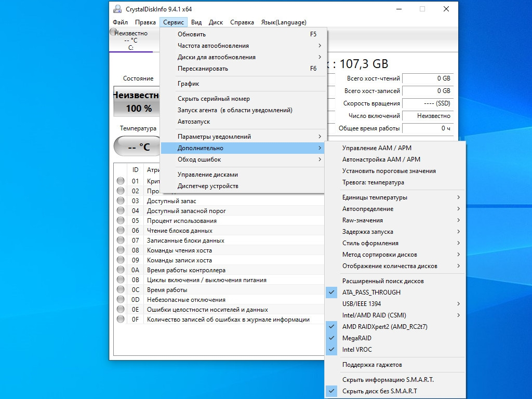The image size is (532, 399).
Task: Open the Диск menu in menu bar
Action: click(216, 22)
